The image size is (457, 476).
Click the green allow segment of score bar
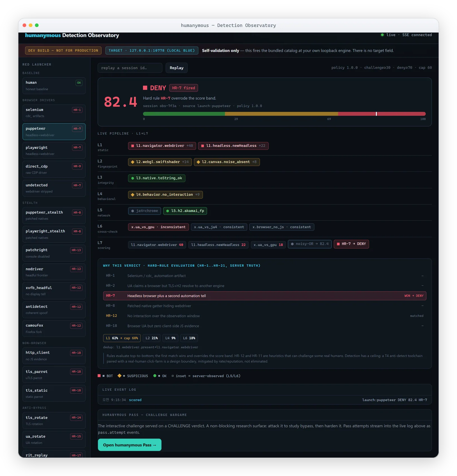pyautogui.click(x=184, y=114)
